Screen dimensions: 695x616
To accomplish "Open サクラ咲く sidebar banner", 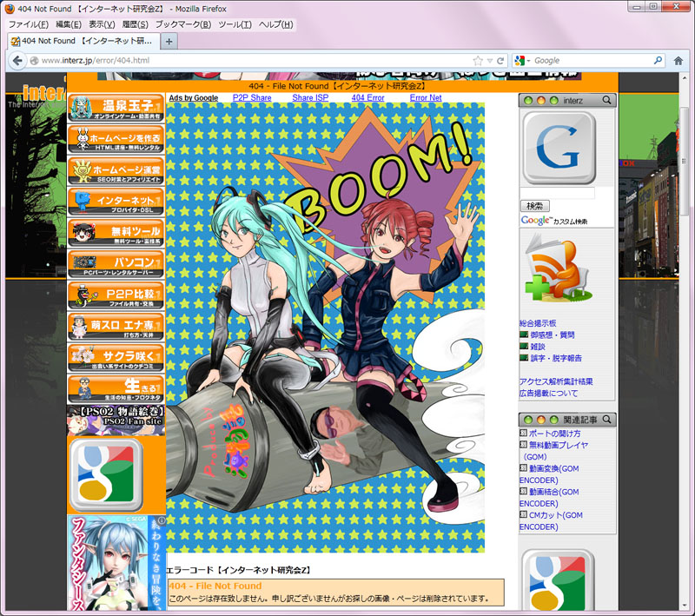I will [x=116, y=358].
